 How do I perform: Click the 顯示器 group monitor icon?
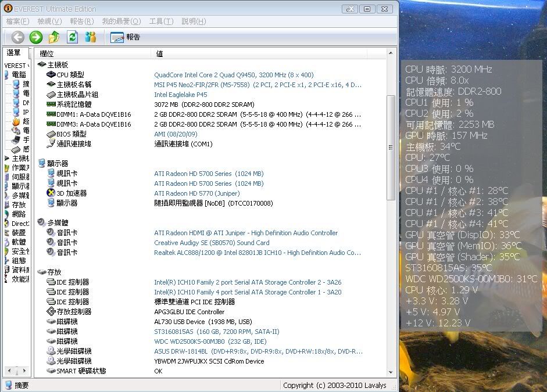(x=41, y=163)
